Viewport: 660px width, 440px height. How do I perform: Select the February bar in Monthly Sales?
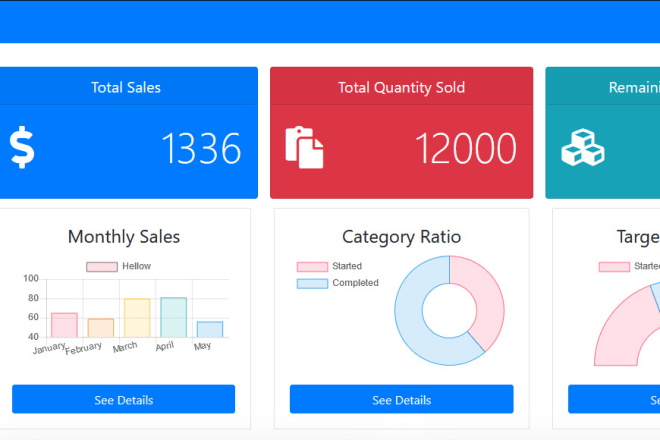(101, 328)
